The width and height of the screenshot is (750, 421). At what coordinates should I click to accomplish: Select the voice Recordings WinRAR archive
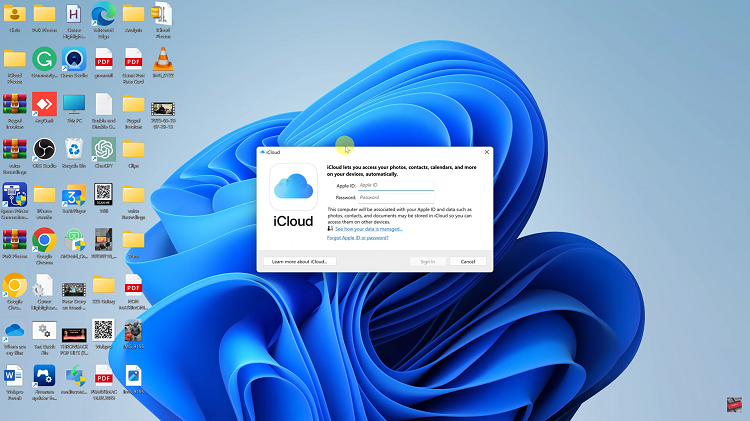(x=15, y=156)
